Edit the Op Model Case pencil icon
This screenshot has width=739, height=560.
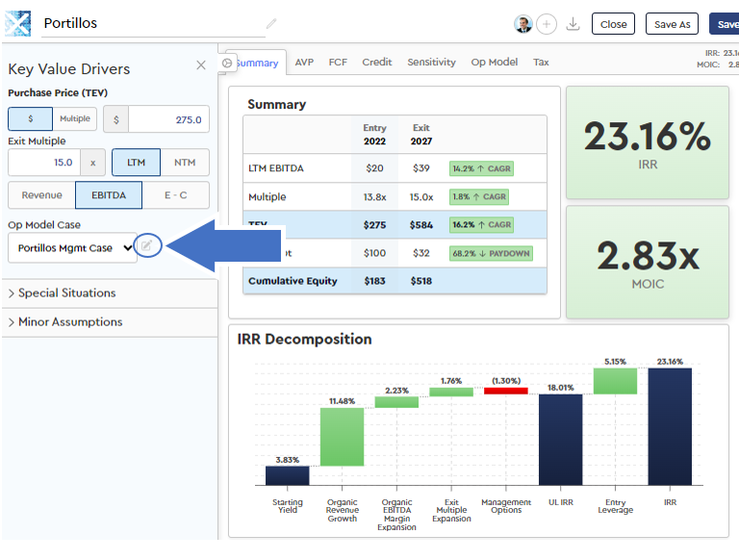[x=147, y=245]
